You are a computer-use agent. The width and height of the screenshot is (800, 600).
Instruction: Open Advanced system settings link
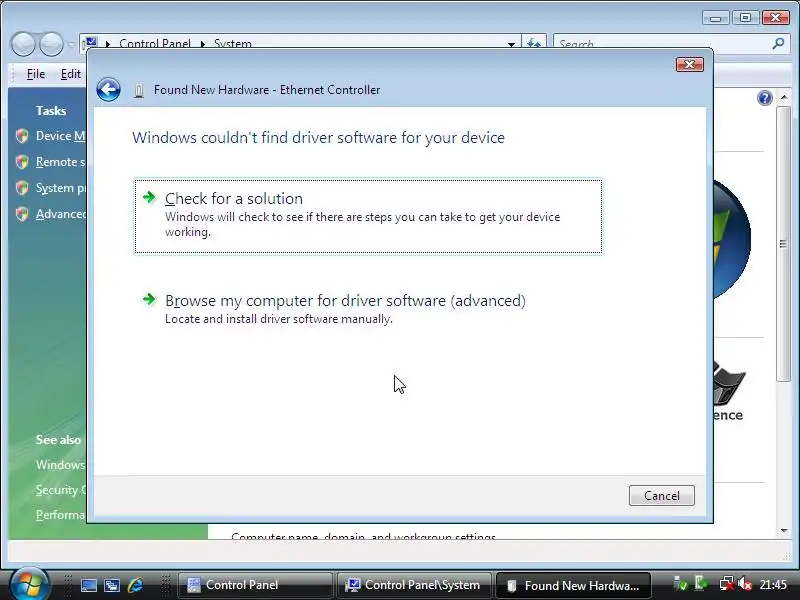click(x=60, y=214)
